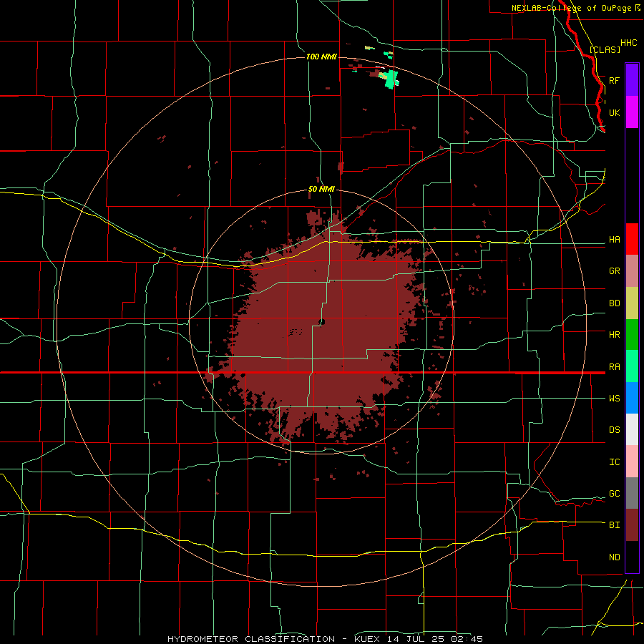Image resolution: width=644 pixels, height=644 pixels.
Task: Pick the gray GC legend swatch
Action: (x=632, y=493)
